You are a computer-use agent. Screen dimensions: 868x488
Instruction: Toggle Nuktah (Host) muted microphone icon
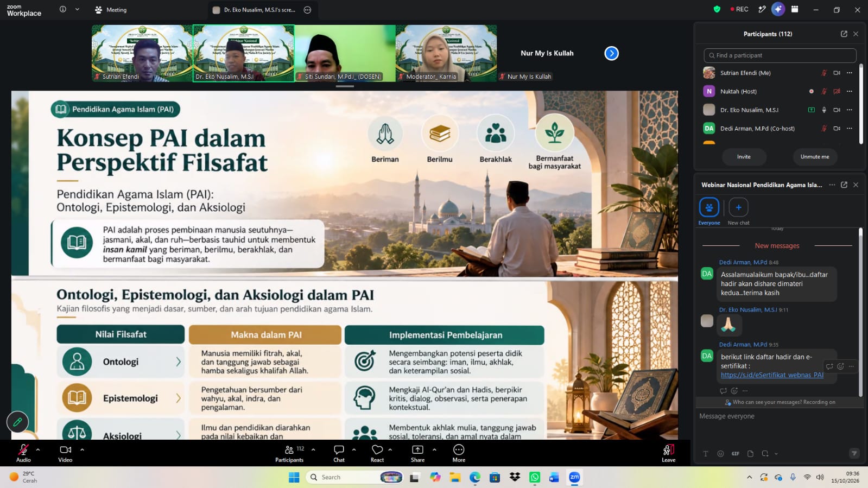[824, 91]
